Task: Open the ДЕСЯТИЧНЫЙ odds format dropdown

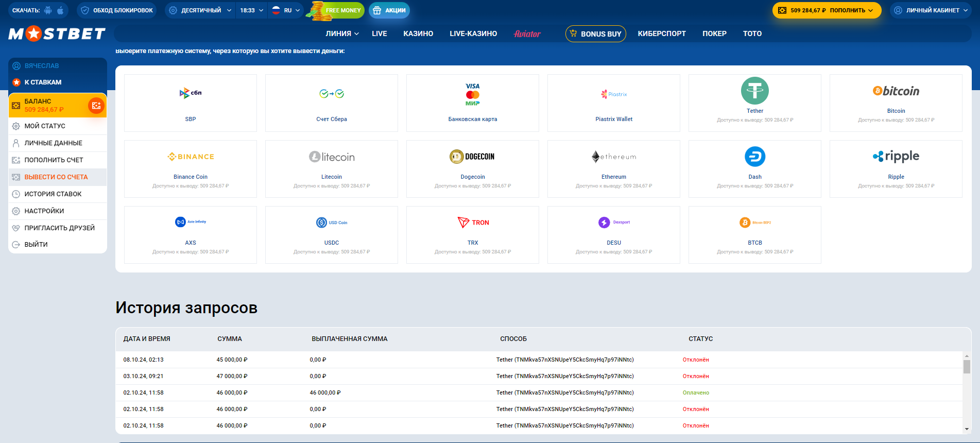Action: 200,10
